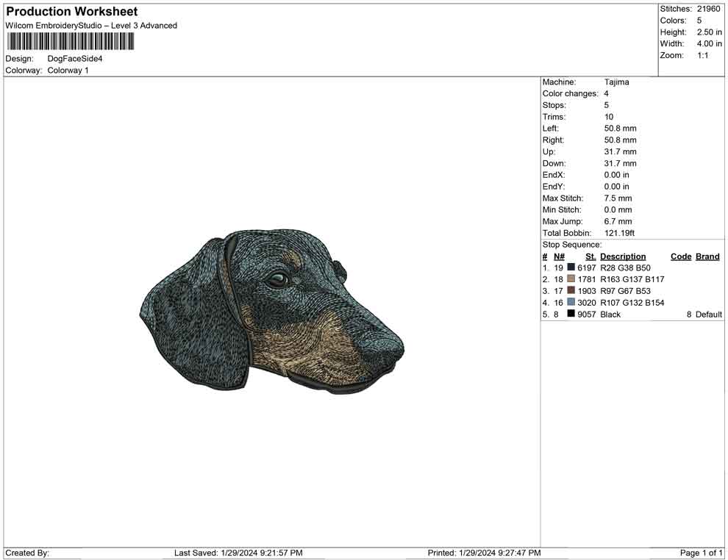
Task: Click the Stitches count 21960
Action: tap(708, 9)
